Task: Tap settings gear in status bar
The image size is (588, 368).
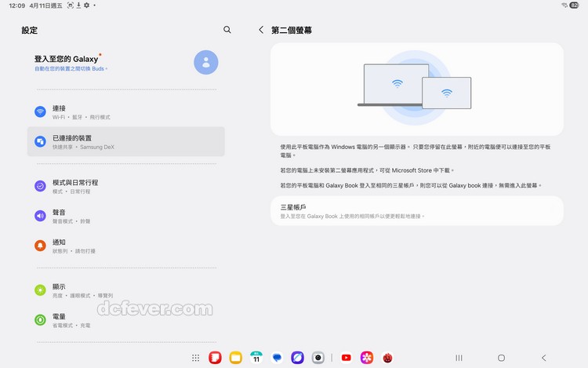Action: (86, 5)
